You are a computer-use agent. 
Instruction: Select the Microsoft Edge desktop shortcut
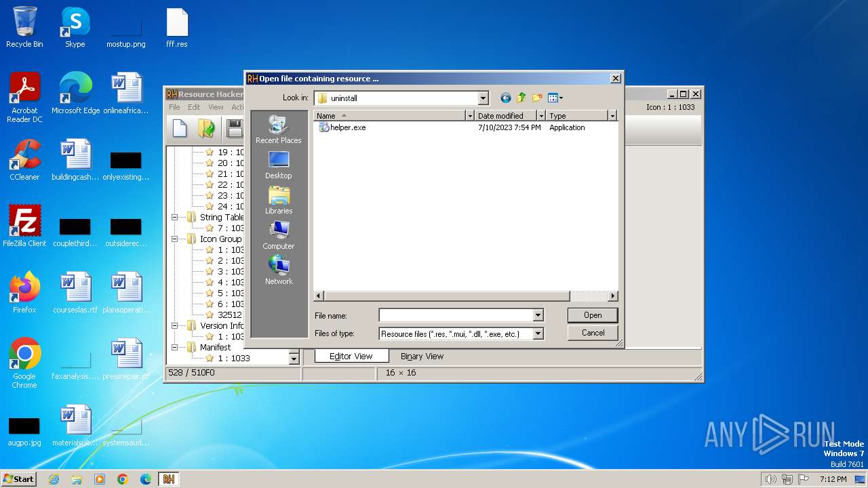(75, 94)
